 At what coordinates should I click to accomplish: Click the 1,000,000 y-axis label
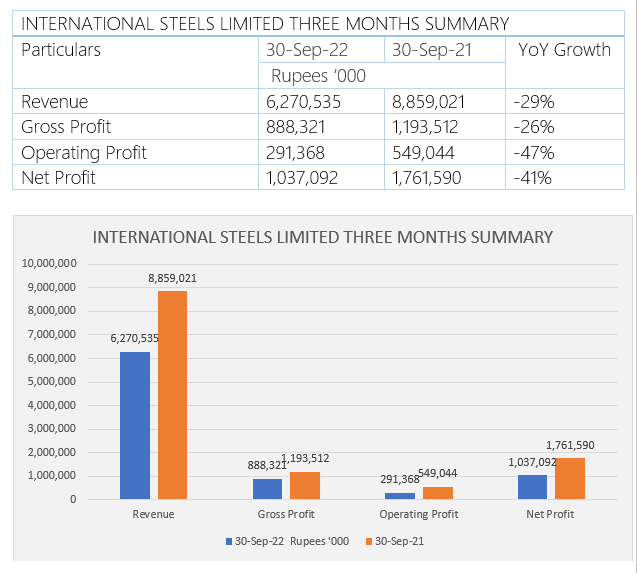click(52, 475)
